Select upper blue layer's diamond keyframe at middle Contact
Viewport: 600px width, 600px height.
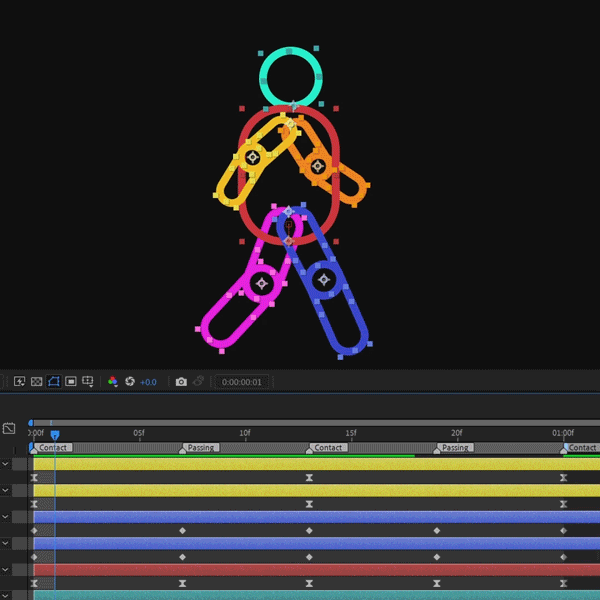point(309,530)
